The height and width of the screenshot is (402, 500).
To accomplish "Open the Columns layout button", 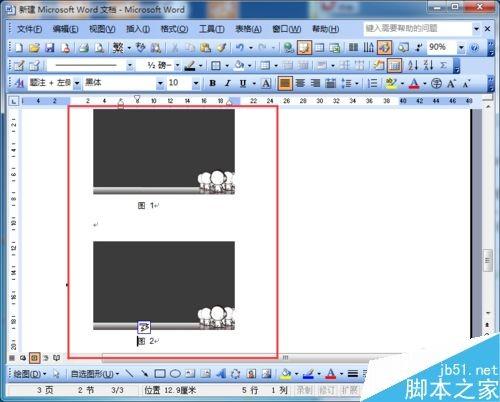I will point(353,48).
